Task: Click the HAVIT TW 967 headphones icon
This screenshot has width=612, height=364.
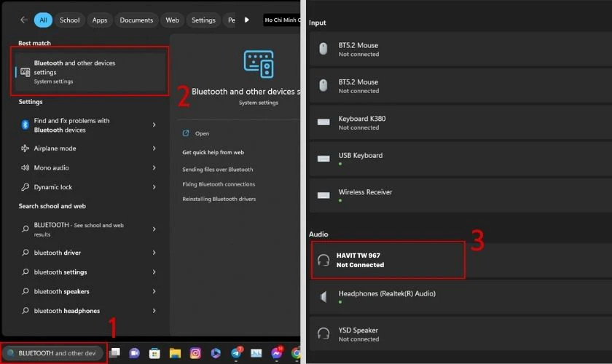Action: pyautogui.click(x=323, y=261)
